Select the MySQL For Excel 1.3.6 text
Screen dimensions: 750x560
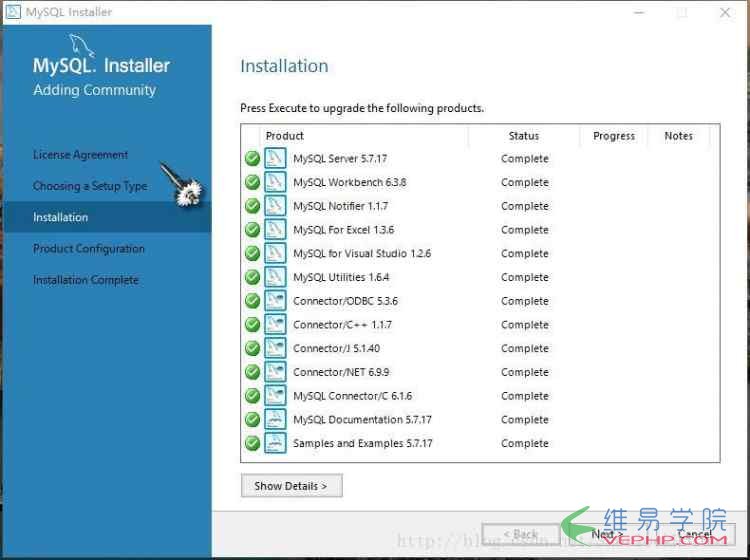pyautogui.click(x=344, y=230)
